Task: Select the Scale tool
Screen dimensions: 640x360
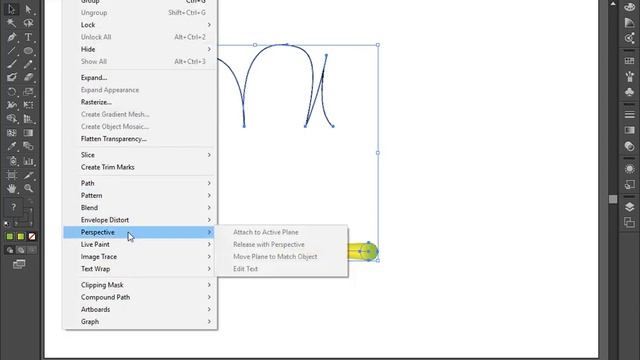Action: 28,91
